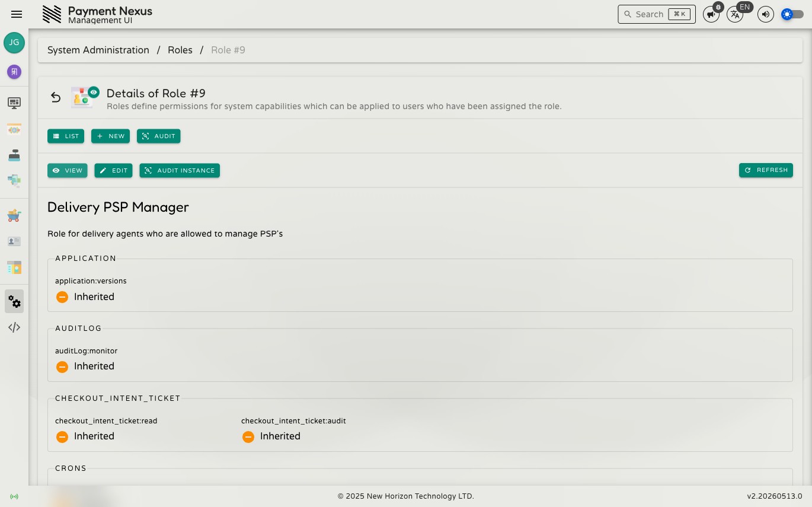Focus the Search input field
Viewport: 812px width, 507px height.
[657, 14]
